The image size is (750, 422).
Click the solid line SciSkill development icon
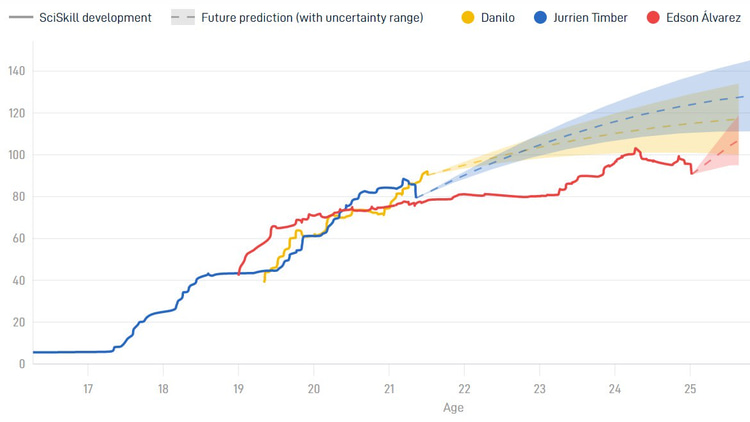[x=21, y=18]
